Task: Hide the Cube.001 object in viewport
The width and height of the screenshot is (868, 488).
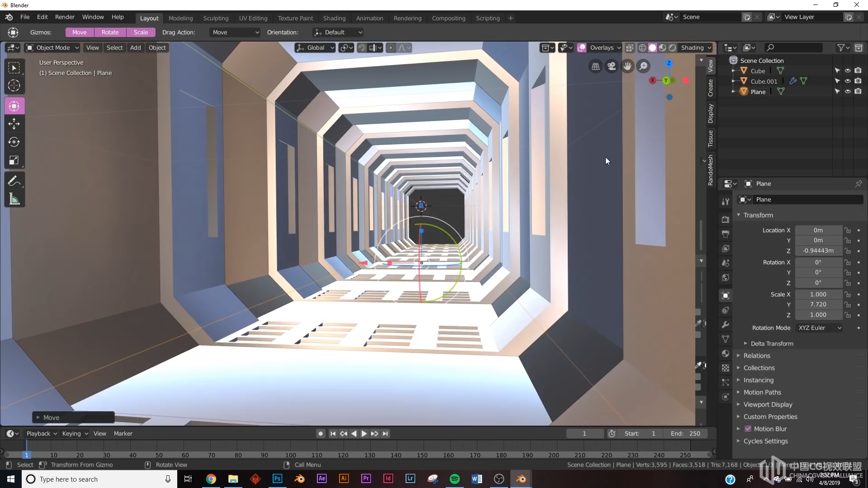Action: click(848, 81)
